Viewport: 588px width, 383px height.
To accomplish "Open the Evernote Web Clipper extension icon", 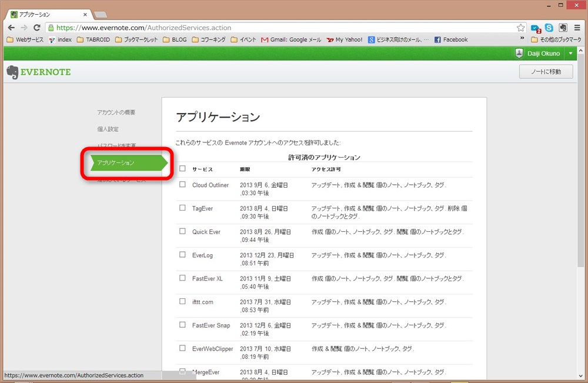I will tap(563, 28).
